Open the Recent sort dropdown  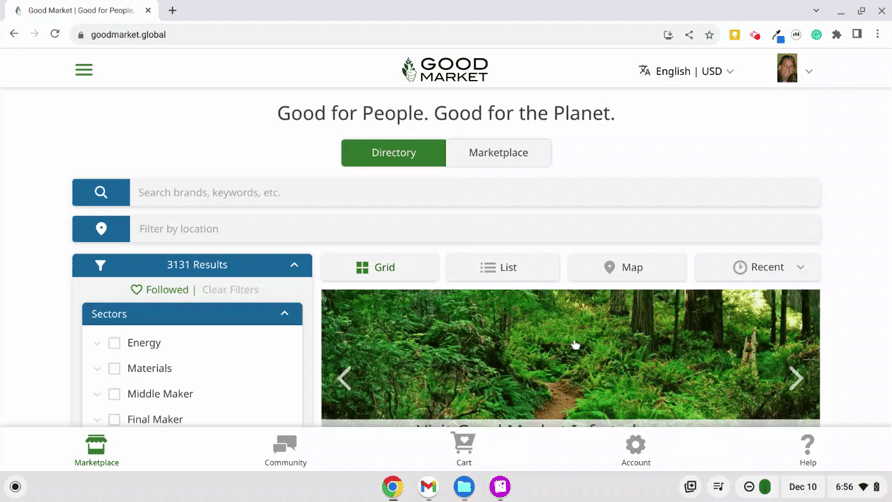(756, 267)
